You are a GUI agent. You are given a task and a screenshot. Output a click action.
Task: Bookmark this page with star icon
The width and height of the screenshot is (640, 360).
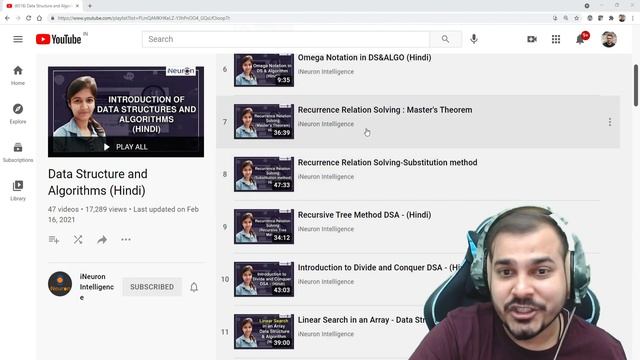point(576,18)
